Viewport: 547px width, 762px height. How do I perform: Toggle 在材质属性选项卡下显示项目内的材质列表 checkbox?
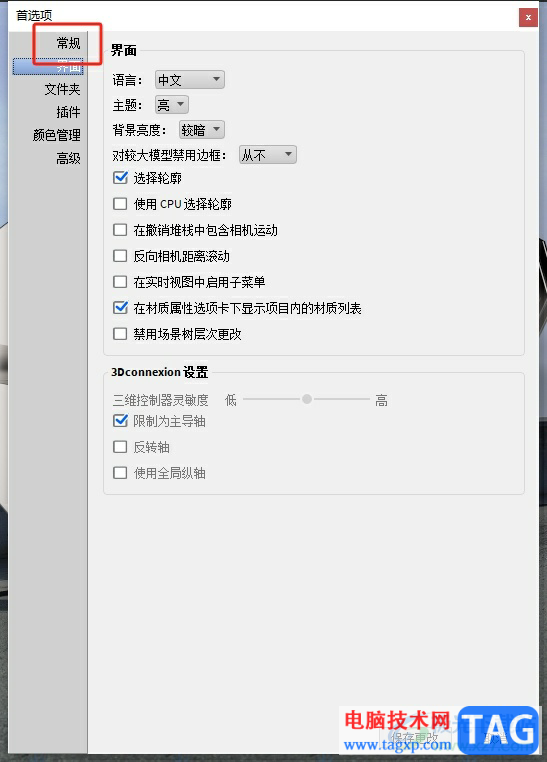[120, 308]
